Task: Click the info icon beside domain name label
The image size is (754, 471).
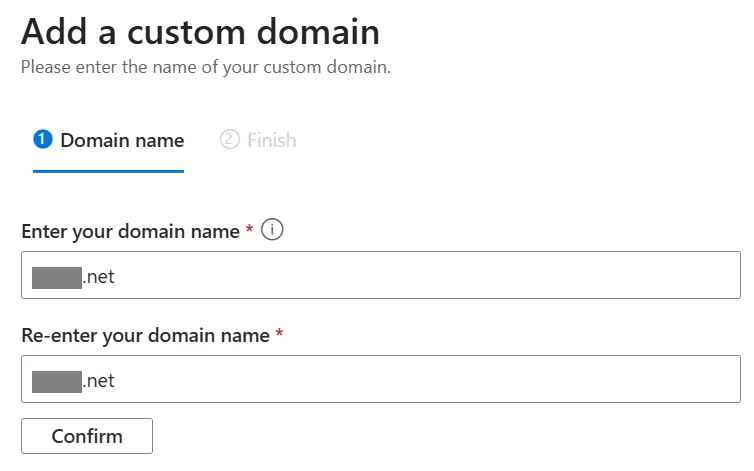Action: coord(272,230)
